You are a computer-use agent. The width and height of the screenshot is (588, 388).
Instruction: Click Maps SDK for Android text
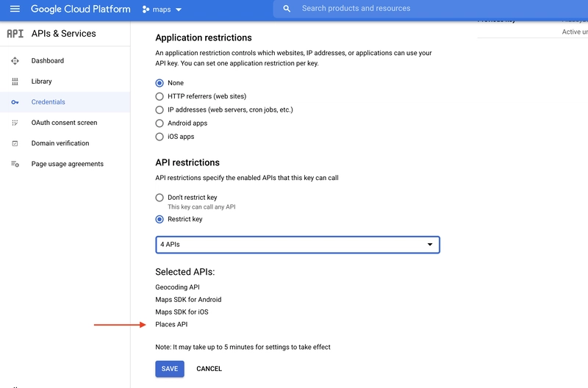(x=188, y=300)
